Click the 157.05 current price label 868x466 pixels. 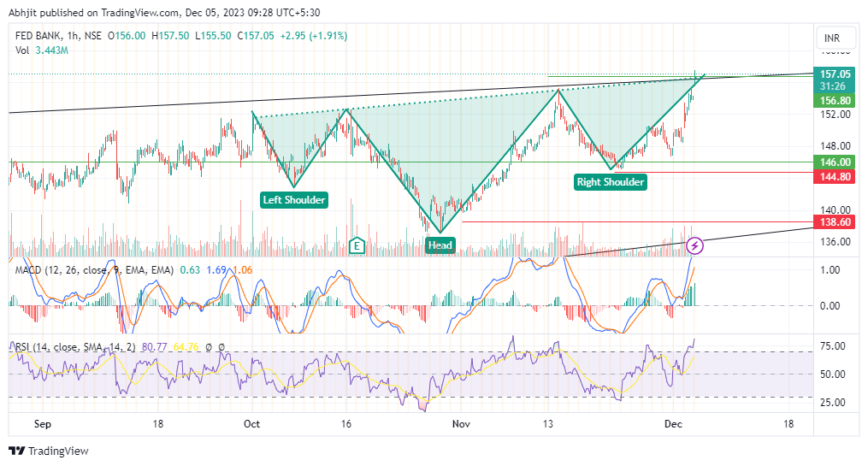(835, 74)
